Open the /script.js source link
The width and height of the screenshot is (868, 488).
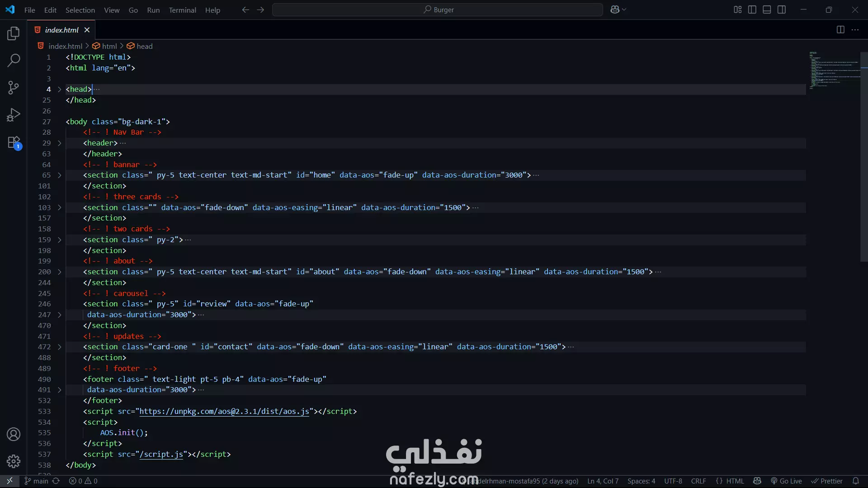click(x=161, y=455)
